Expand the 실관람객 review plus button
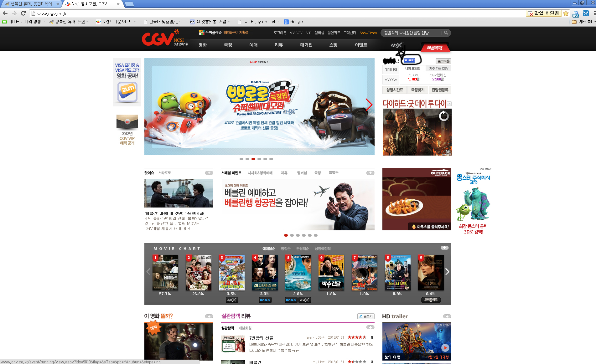Viewport: 596px width, 364px height. tap(370, 327)
